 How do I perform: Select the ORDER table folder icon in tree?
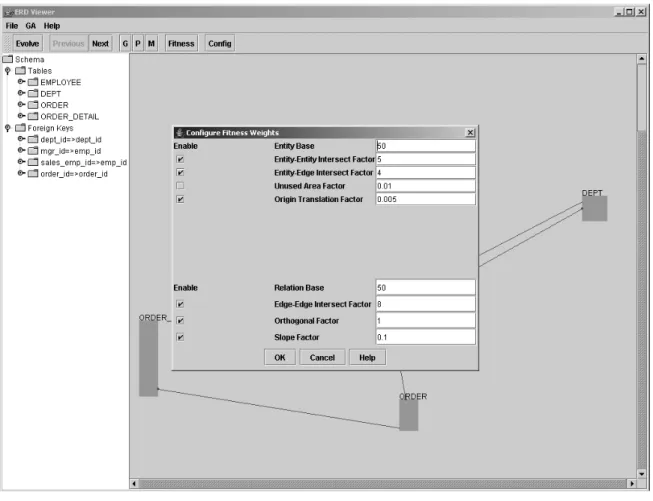point(33,105)
